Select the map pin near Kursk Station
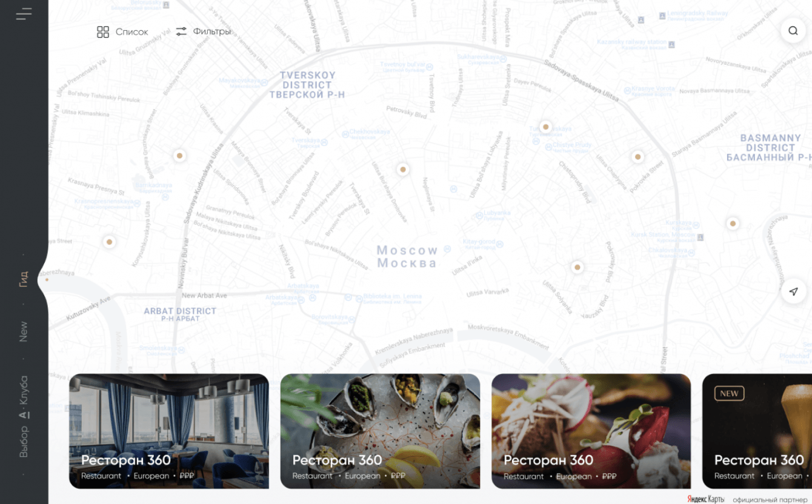The width and height of the screenshot is (812, 504). tap(733, 224)
